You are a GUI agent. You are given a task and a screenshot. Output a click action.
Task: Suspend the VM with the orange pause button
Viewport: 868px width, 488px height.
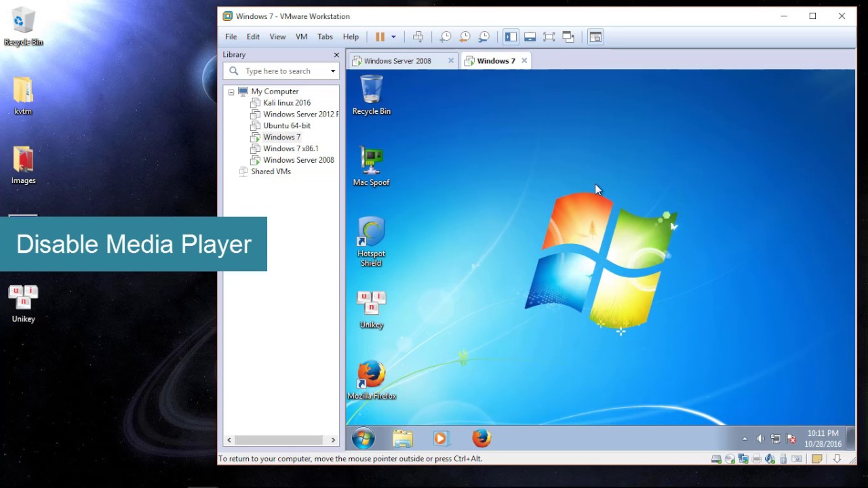(380, 37)
